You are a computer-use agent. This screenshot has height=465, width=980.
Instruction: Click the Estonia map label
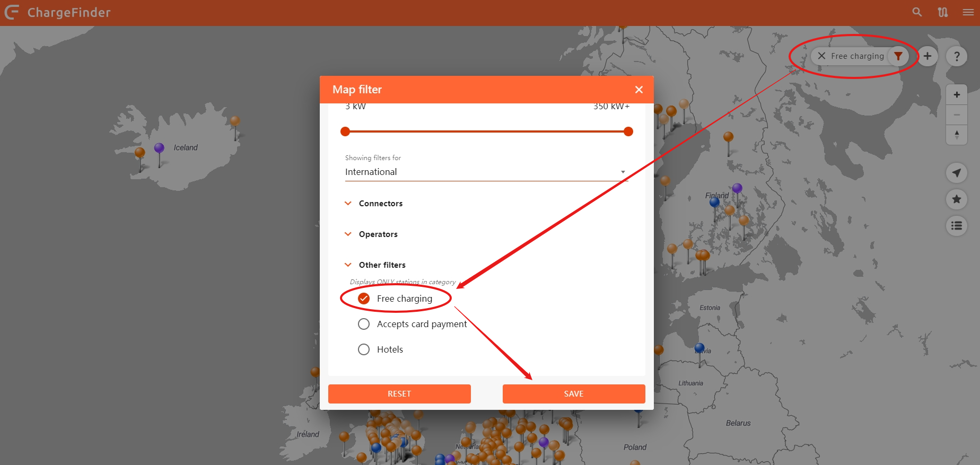tap(710, 308)
